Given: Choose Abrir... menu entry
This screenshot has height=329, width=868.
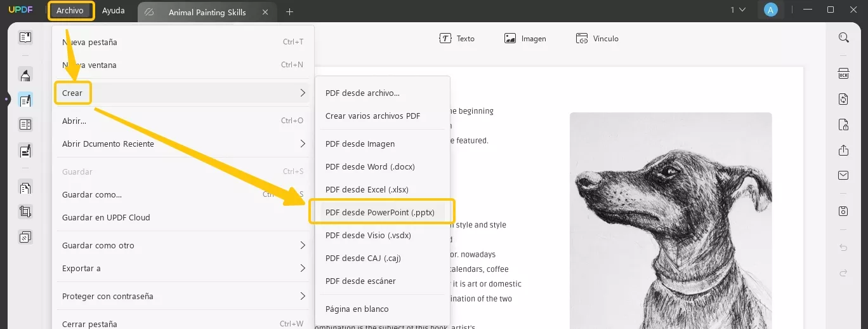Looking at the screenshot, I should click(x=183, y=121).
